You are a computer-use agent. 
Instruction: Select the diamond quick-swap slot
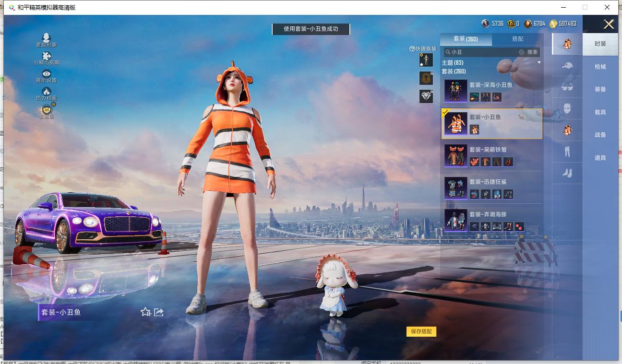[426, 96]
